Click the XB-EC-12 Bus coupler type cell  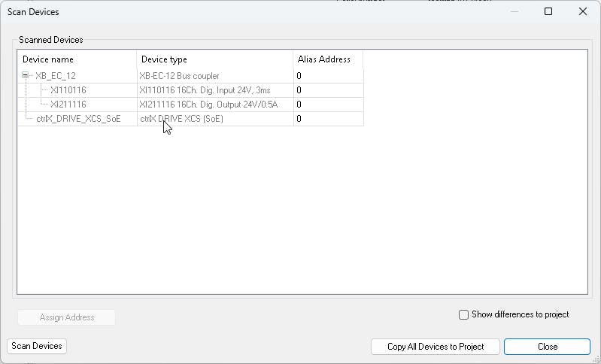[x=215, y=76]
